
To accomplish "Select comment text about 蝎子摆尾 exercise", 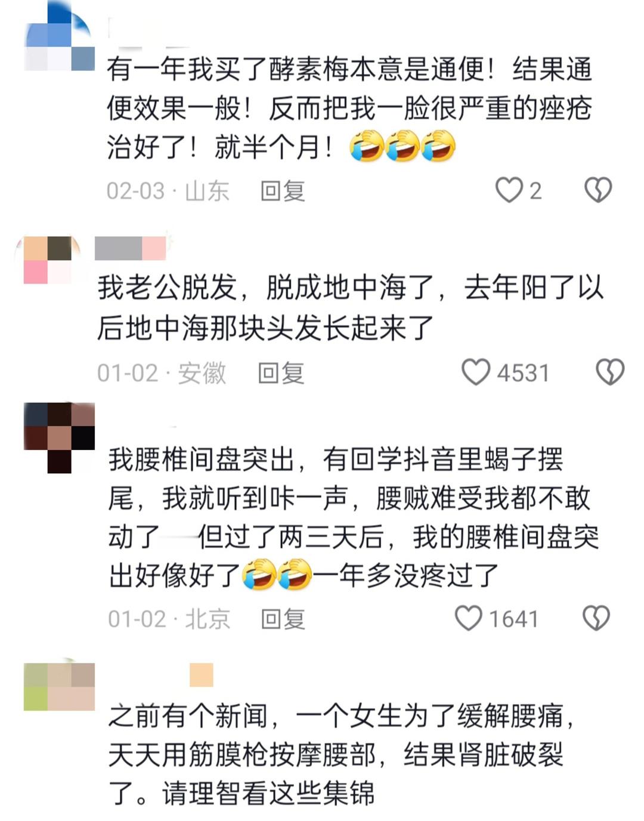I will click(353, 517).
